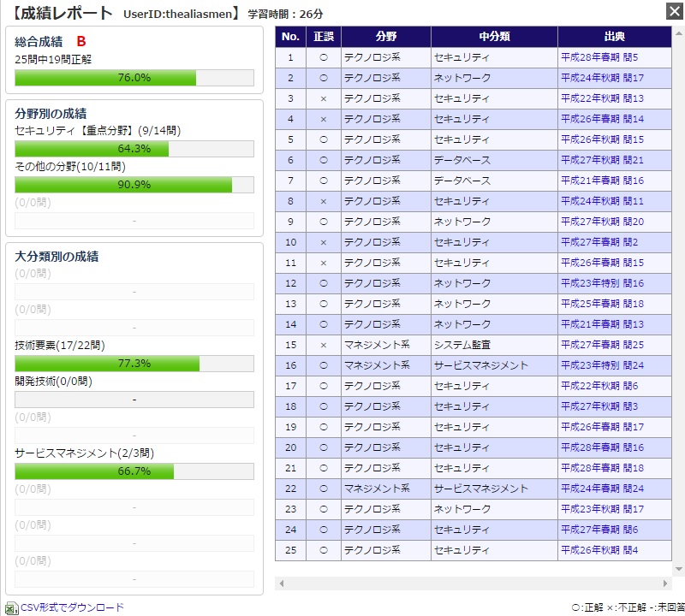Open source 平成22年秋期 問13
The height and width of the screenshot is (616, 685).
point(603,98)
